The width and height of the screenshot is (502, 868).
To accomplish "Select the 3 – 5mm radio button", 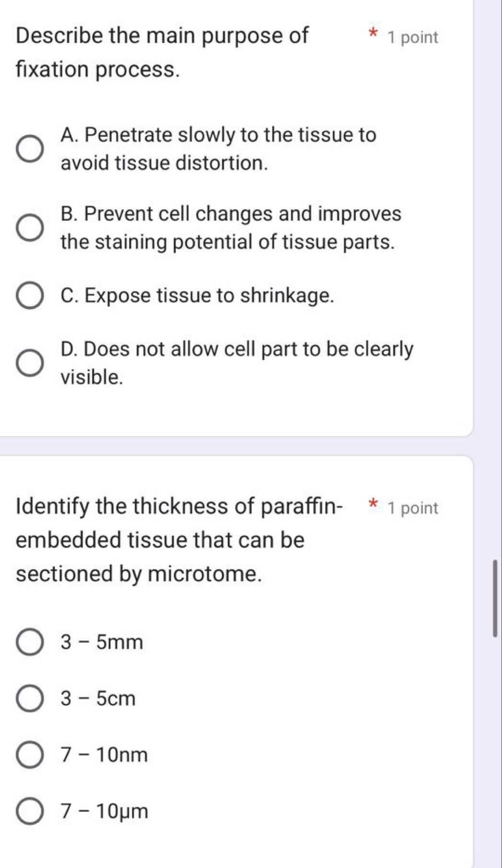I will tap(30, 642).
